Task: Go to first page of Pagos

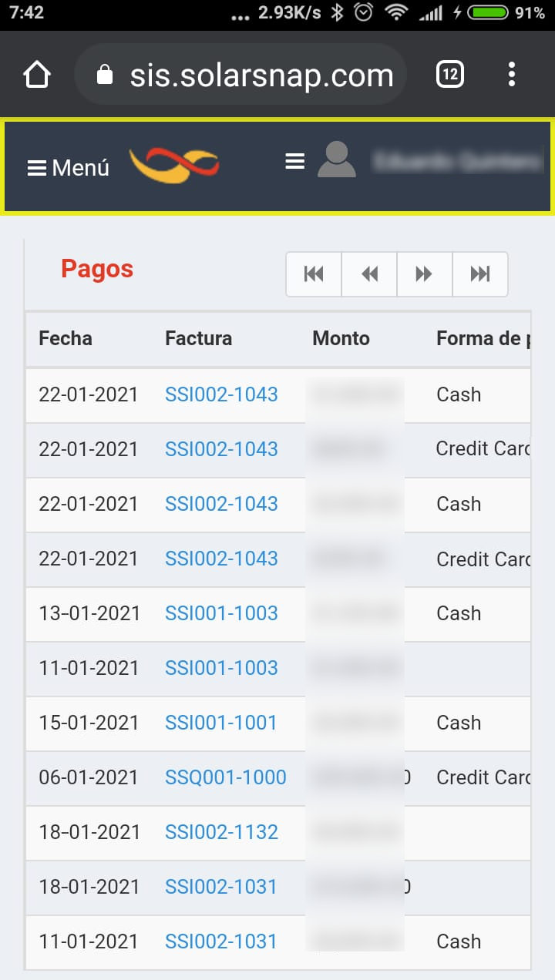Action: pyautogui.click(x=314, y=274)
